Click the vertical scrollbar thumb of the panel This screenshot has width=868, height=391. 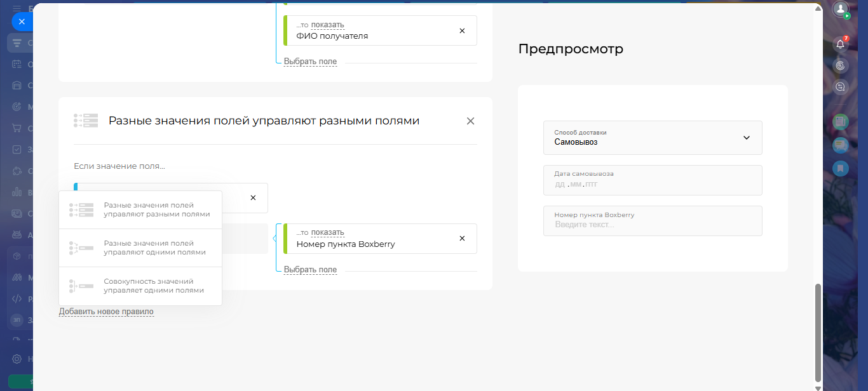click(818, 333)
